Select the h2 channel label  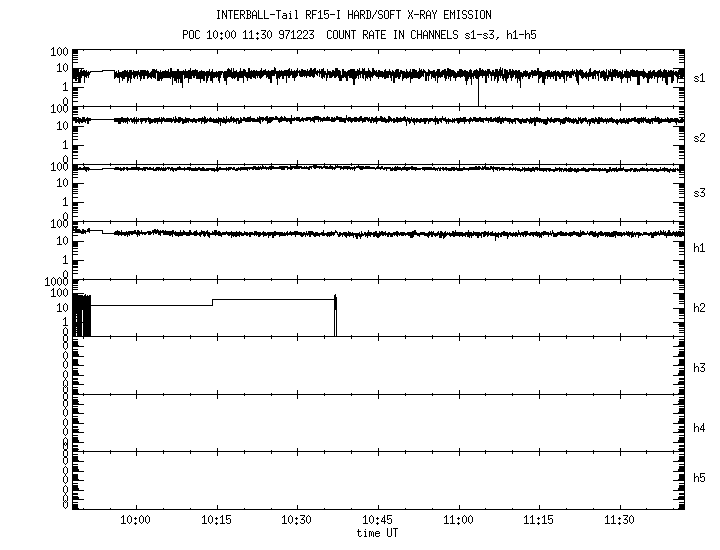click(699, 308)
